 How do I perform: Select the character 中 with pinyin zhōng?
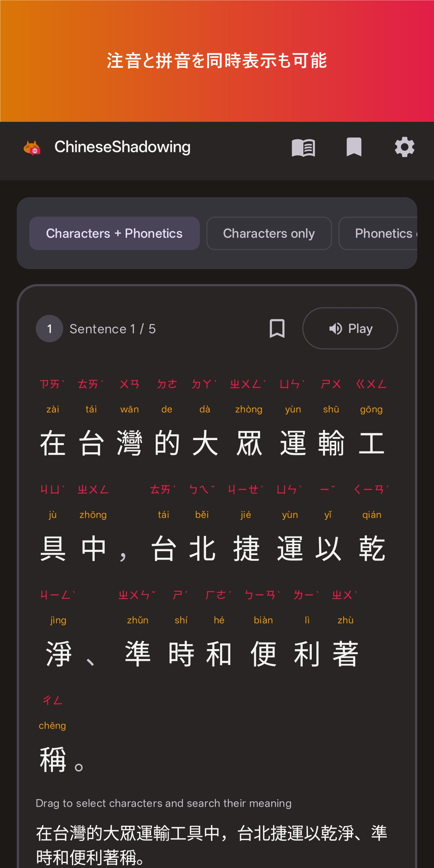[x=93, y=549]
